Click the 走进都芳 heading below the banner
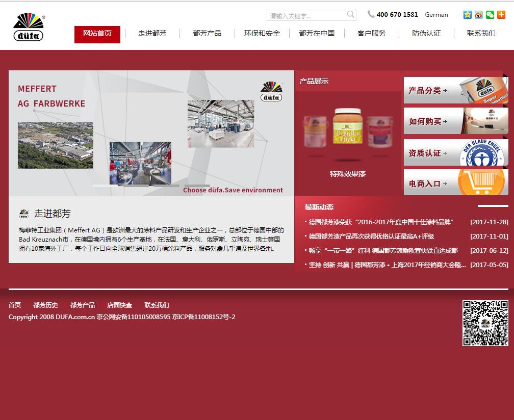Screen dimensions: 514x420 (x=53, y=214)
